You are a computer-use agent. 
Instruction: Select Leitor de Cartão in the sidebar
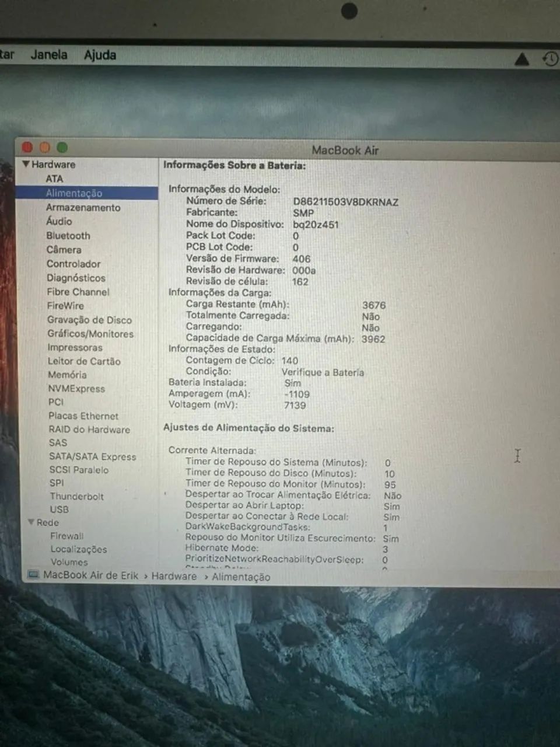tap(84, 361)
